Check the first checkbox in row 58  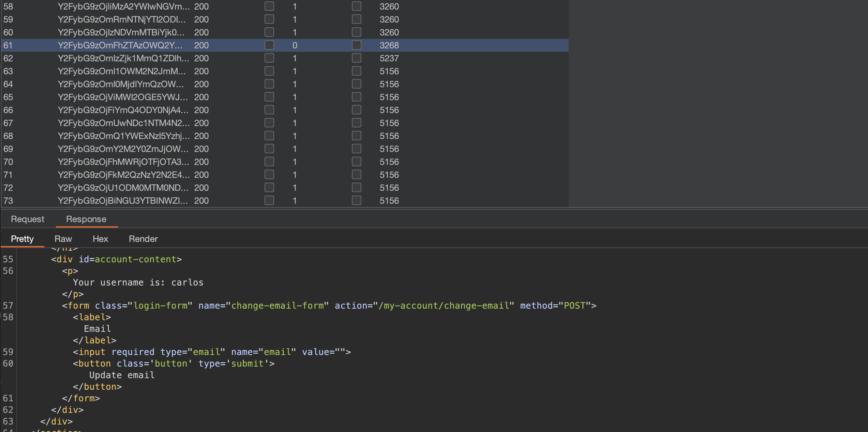pos(269,6)
